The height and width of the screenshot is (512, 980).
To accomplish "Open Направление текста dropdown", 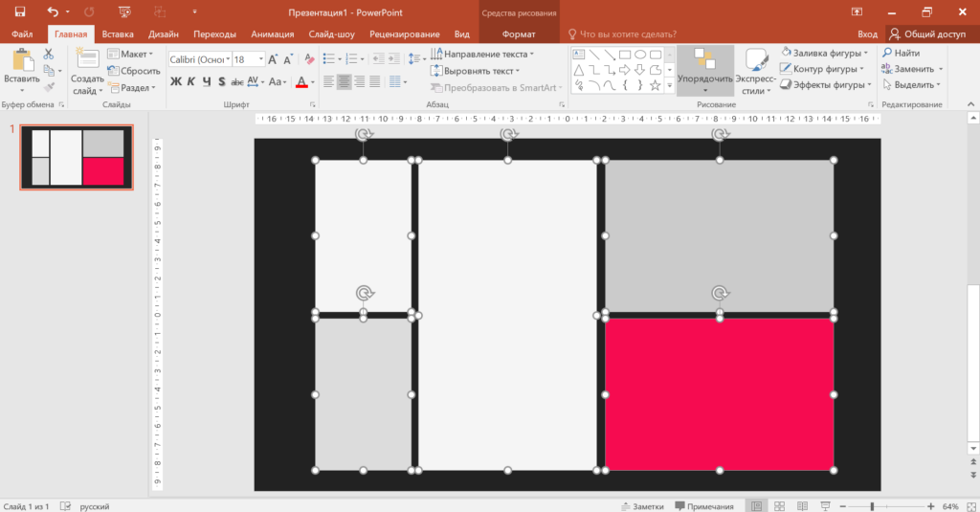I will coord(482,55).
